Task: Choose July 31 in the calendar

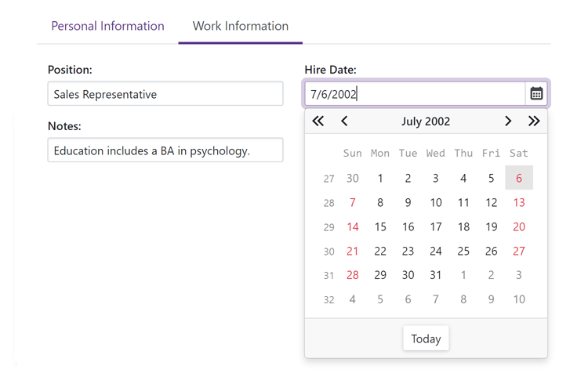Action: coord(436,276)
